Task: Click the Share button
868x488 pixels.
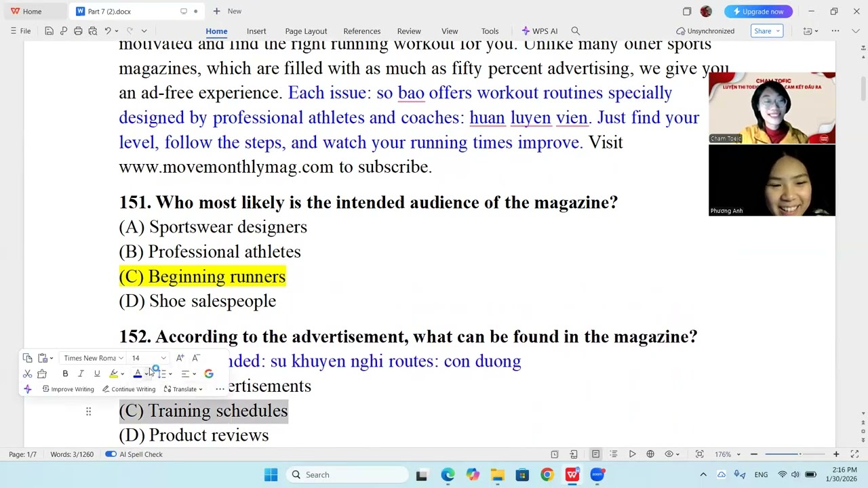Action: 767,31
